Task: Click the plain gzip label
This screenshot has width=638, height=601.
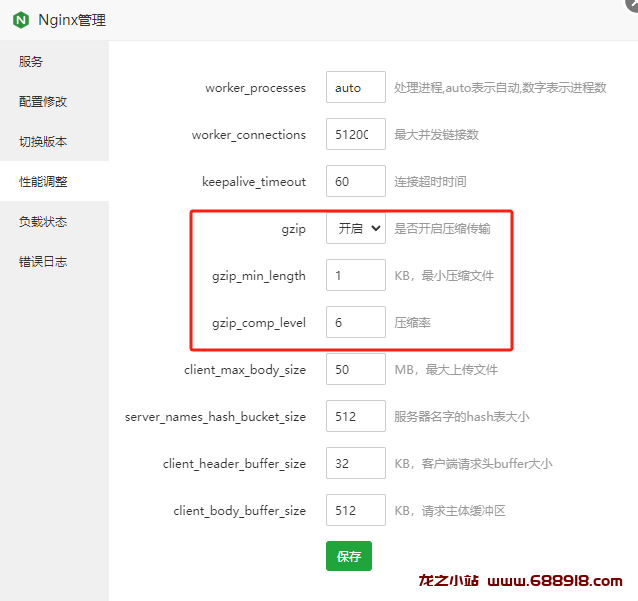Action: pos(293,229)
